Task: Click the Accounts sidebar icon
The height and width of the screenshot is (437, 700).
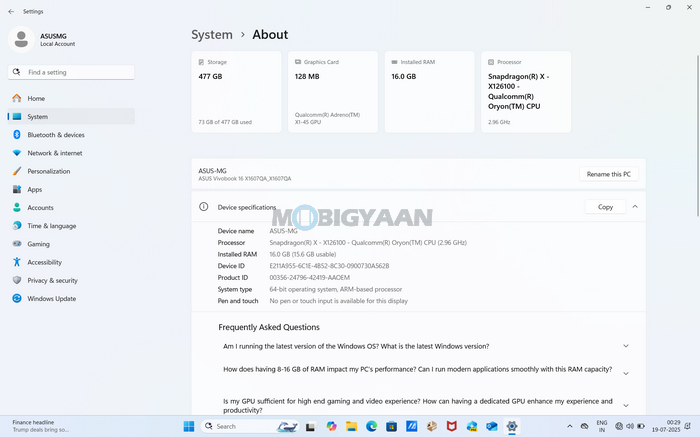Action: 17,208
